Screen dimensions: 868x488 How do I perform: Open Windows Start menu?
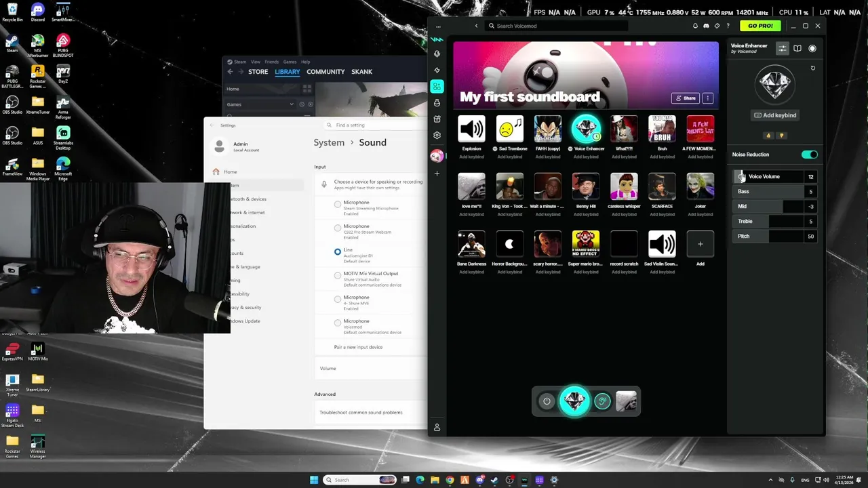coord(314,480)
